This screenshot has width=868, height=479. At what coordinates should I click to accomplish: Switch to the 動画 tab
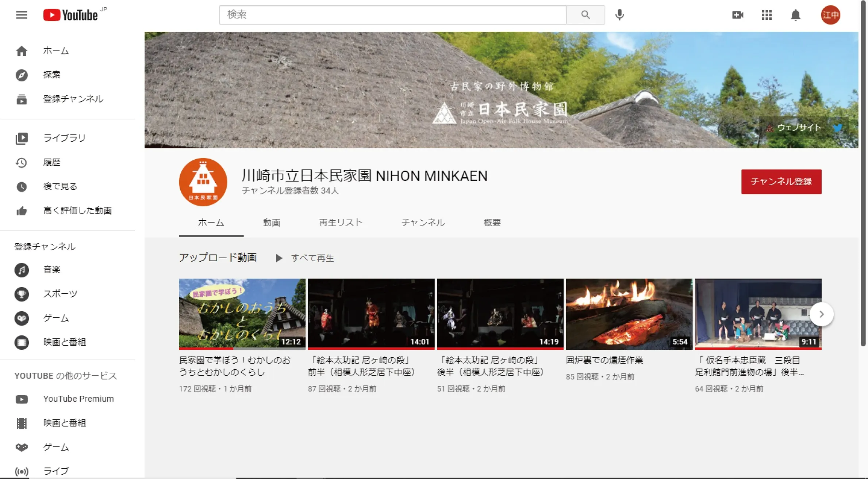click(272, 222)
